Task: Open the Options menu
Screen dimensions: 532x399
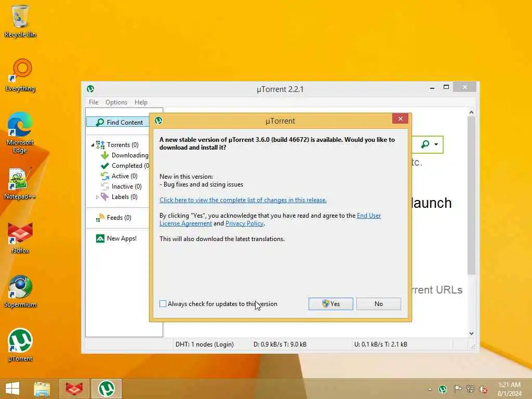Action: 116,102
